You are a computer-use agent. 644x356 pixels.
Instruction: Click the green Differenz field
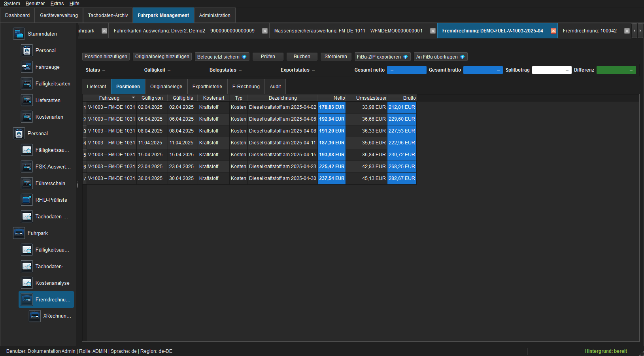tap(616, 70)
